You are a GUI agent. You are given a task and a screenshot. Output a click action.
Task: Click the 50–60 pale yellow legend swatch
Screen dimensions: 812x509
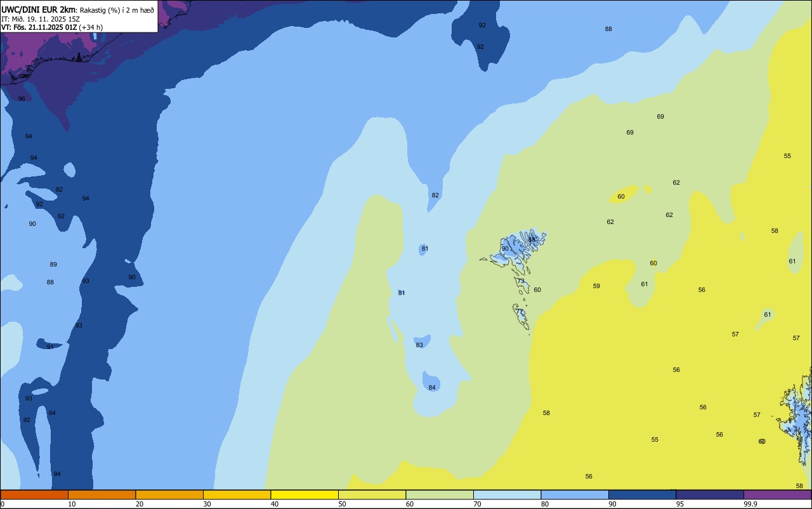tap(372, 494)
